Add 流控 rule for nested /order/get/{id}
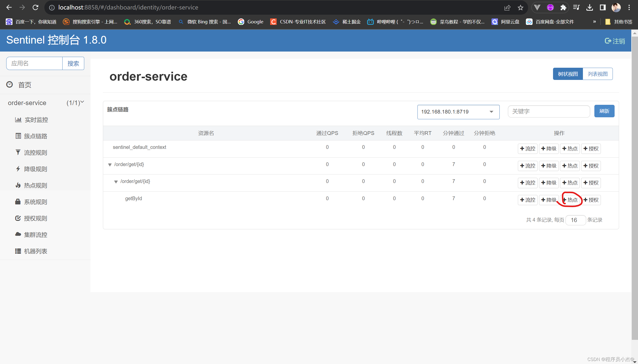Image resolution: width=638 pixels, height=364 pixels. (x=528, y=183)
